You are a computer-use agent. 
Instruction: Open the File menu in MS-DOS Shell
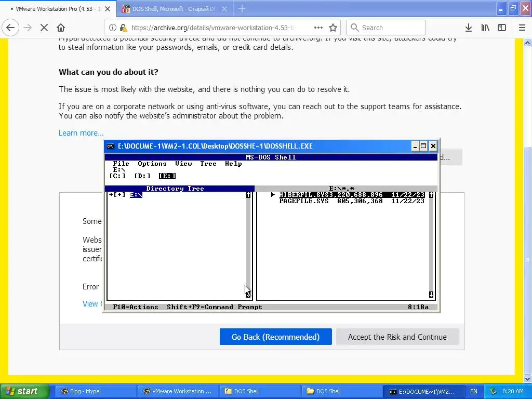(x=121, y=164)
